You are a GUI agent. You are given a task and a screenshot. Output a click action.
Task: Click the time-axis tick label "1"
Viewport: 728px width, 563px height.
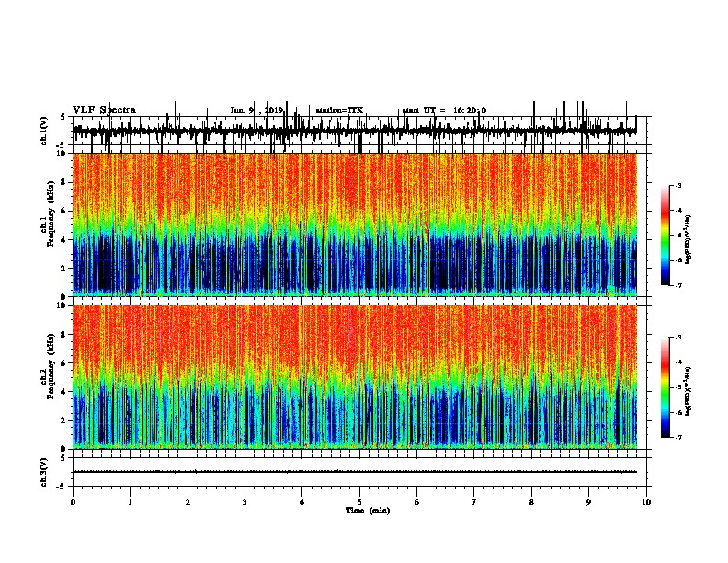click(130, 502)
